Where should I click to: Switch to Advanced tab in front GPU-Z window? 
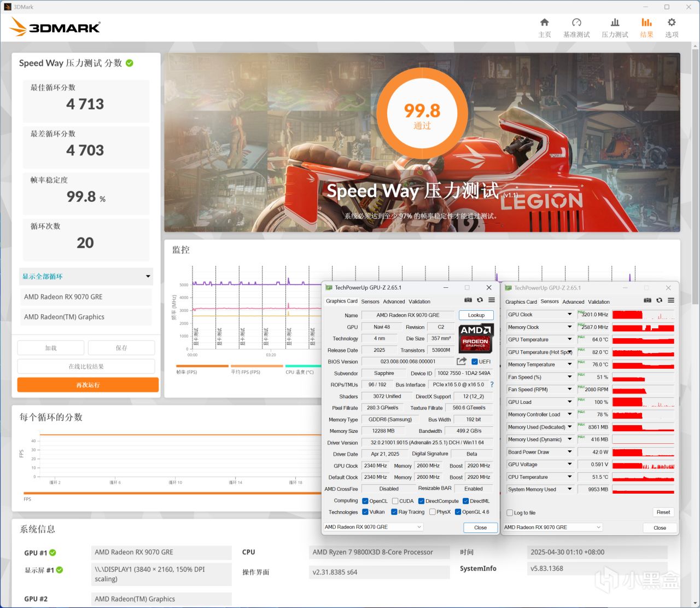(x=394, y=302)
